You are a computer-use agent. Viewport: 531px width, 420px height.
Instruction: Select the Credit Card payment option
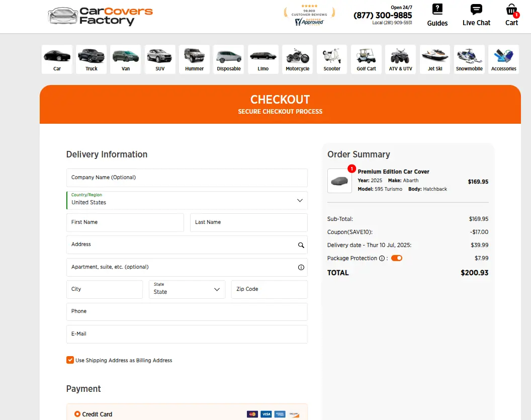(x=77, y=414)
